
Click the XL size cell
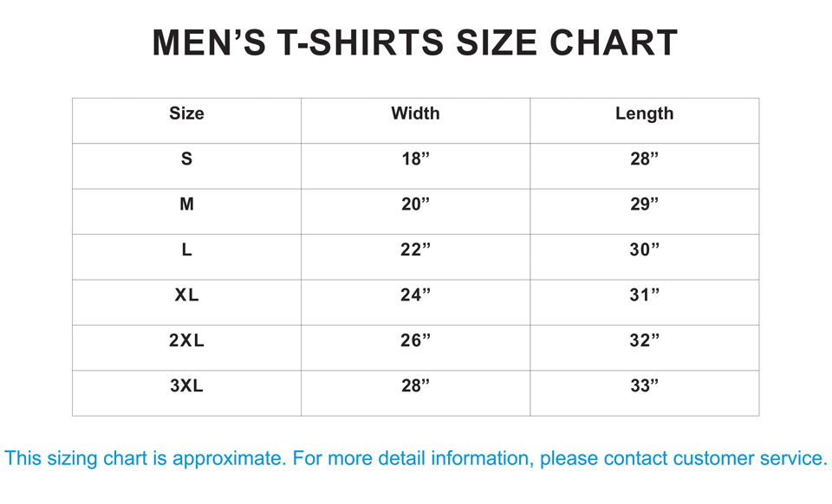click(x=186, y=295)
